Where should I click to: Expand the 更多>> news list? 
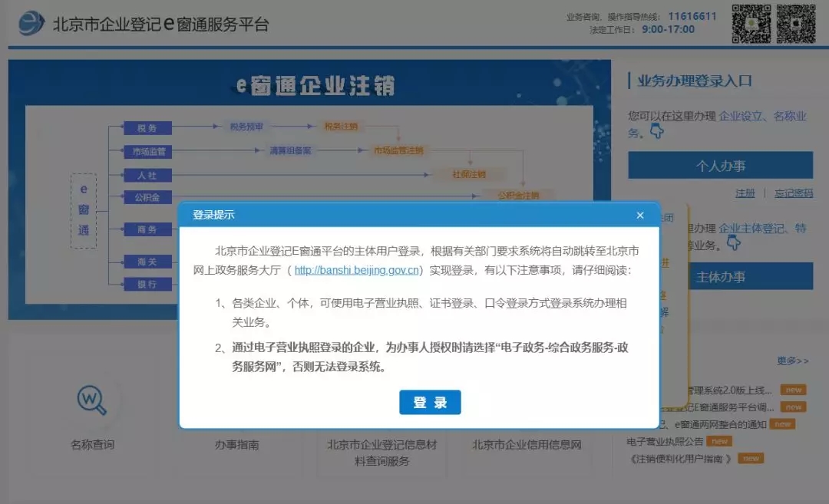791,361
